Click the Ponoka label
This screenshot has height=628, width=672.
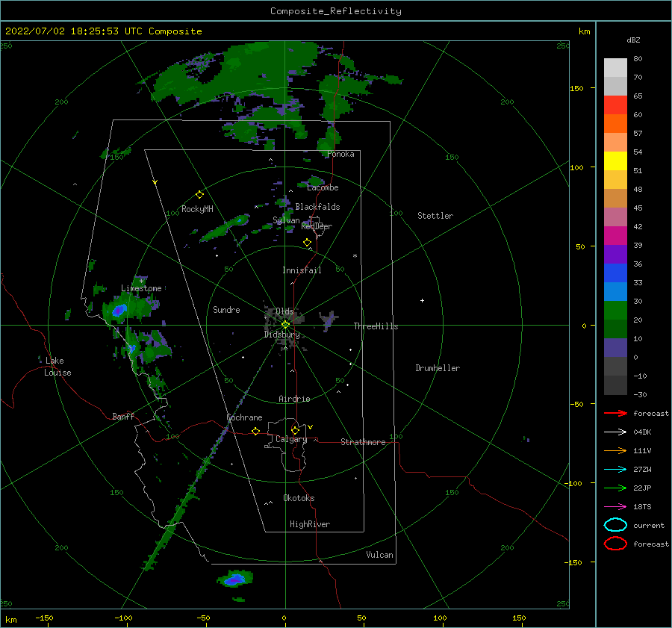click(x=340, y=154)
